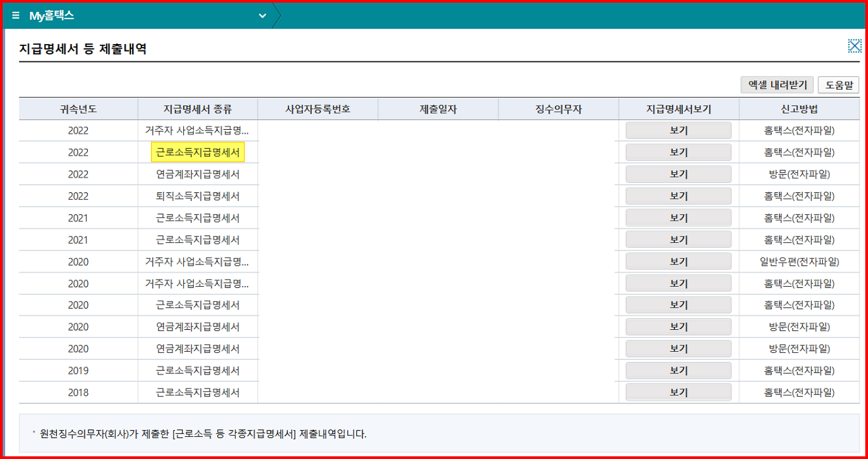
Task: Click the 원천징수의무자(회사) notice text
Action: point(203,434)
